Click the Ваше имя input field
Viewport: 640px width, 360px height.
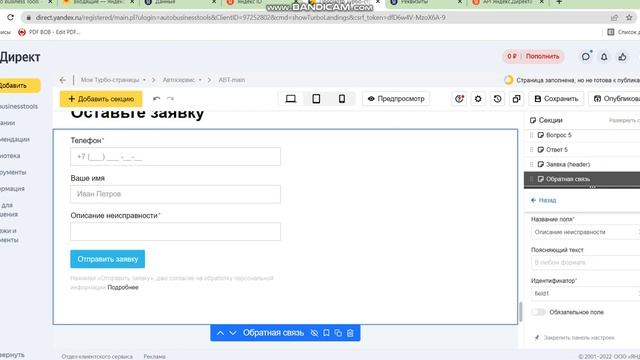[176, 194]
